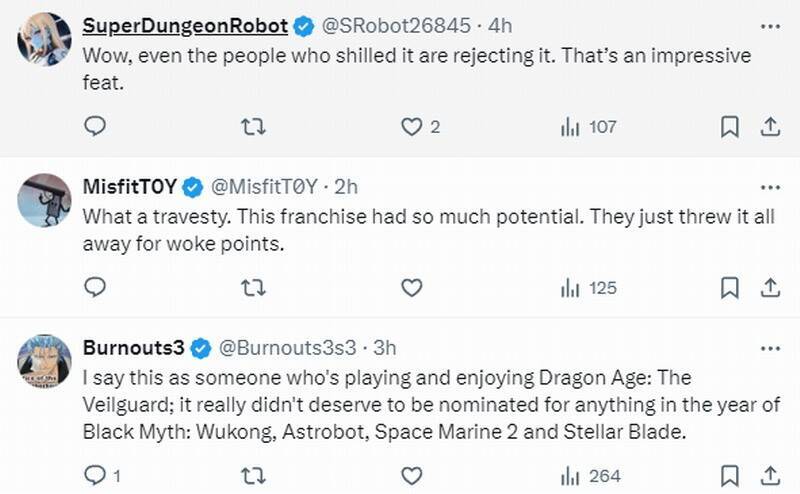Open the @Burnouts3s3 handle link
Viewport: 800px width, 494px height.
pyautogui.click(x=287, y=348)
